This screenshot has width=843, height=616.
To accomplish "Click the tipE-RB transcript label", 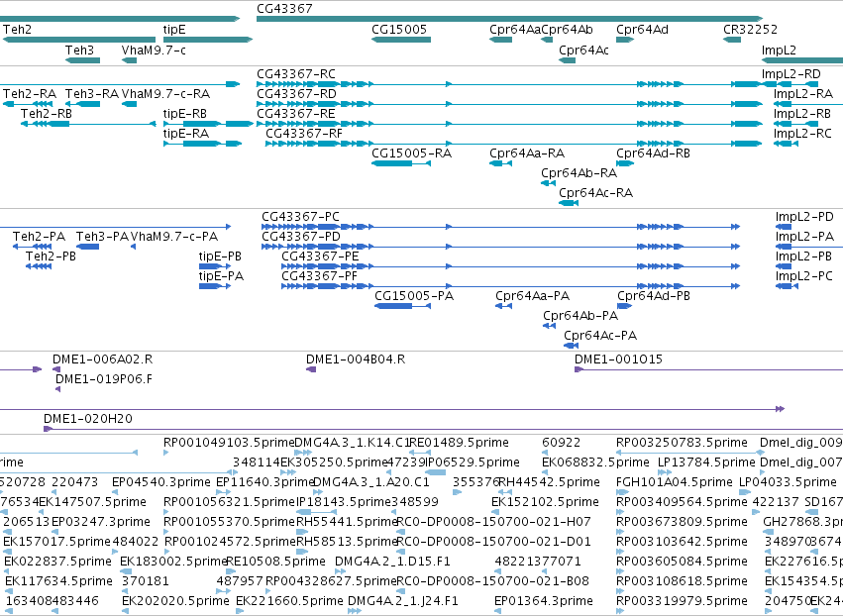I will [185, 114].
